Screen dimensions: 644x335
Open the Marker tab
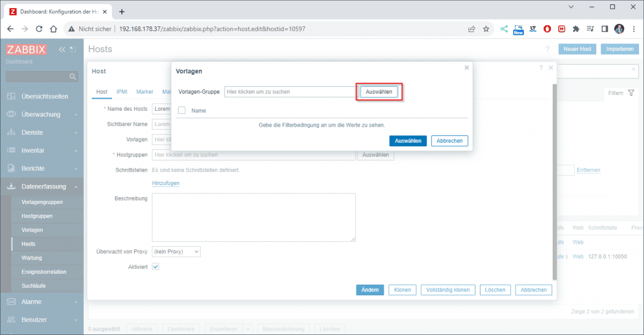(145, 91)
